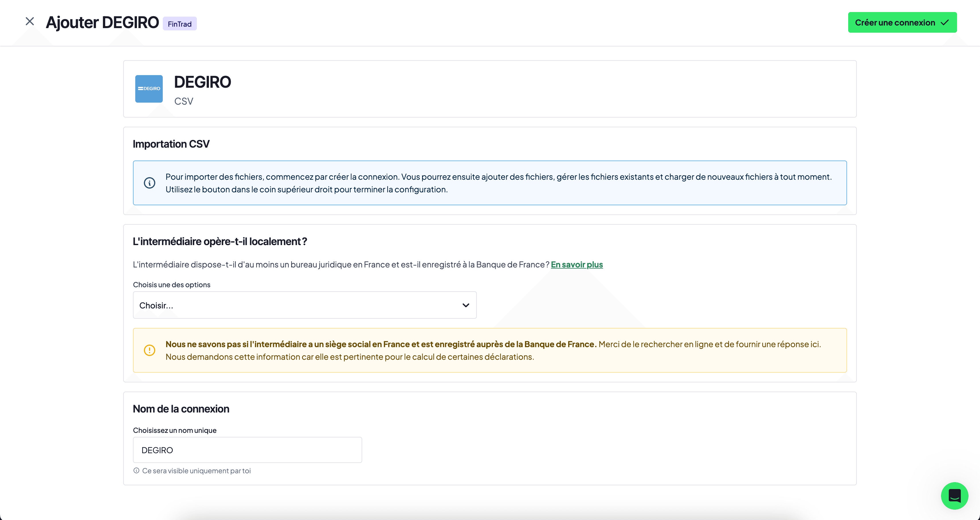
Task: Click the Choisissez un nom unique label
Action: (x=175, y=430)
